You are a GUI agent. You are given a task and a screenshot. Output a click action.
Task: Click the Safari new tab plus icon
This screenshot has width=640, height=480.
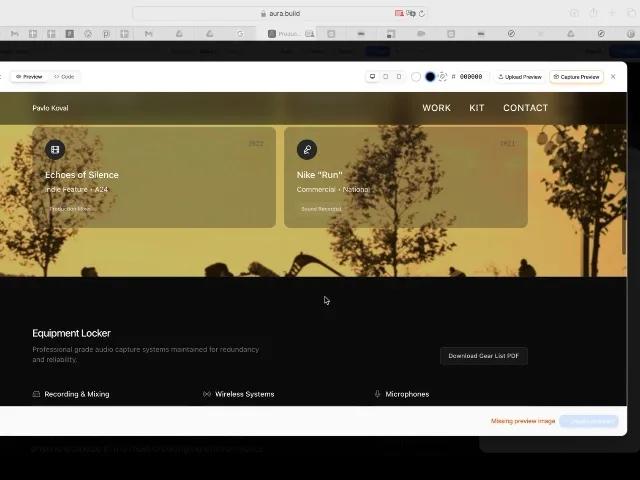coord(612,13)
